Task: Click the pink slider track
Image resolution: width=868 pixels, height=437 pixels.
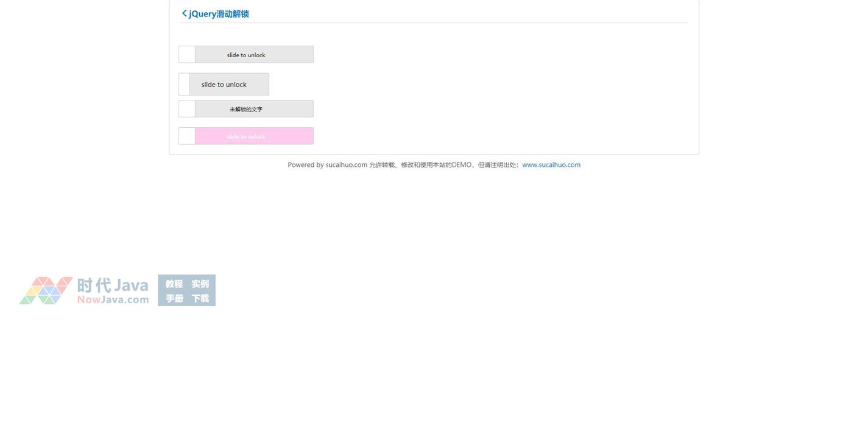Action: [253, 136]
